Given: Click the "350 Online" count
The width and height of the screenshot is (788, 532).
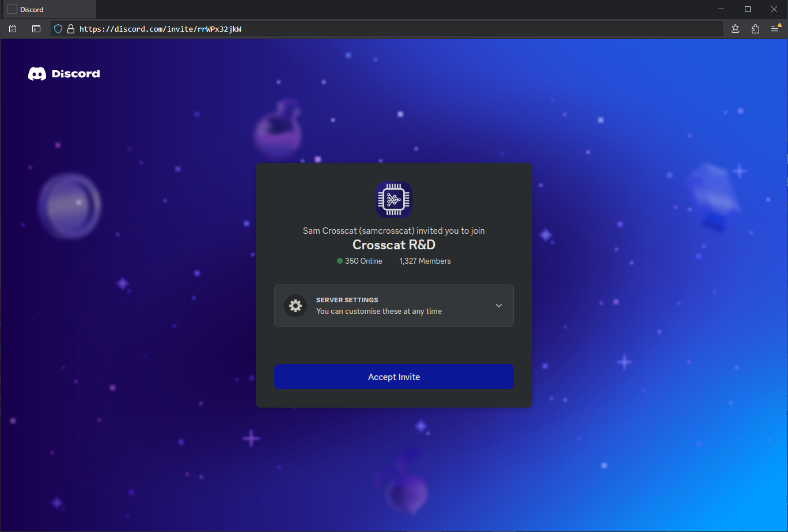Looking at the screenshot, I should [360, 261].
